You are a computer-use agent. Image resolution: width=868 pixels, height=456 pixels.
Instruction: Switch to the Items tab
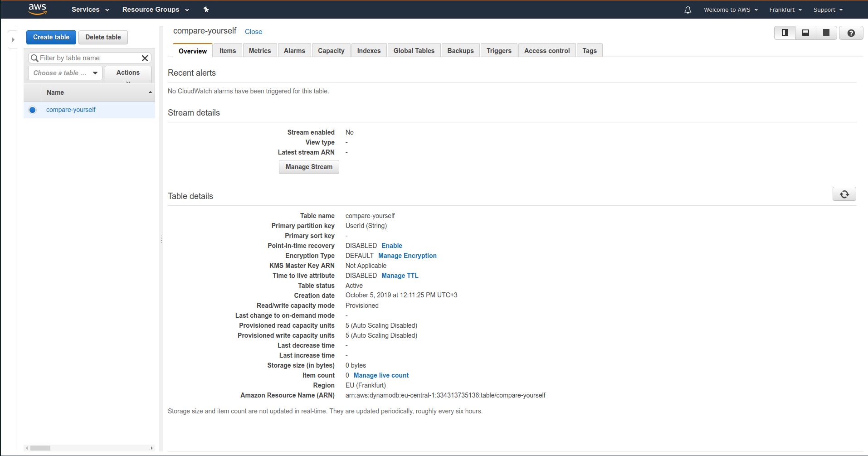point(228,51)
